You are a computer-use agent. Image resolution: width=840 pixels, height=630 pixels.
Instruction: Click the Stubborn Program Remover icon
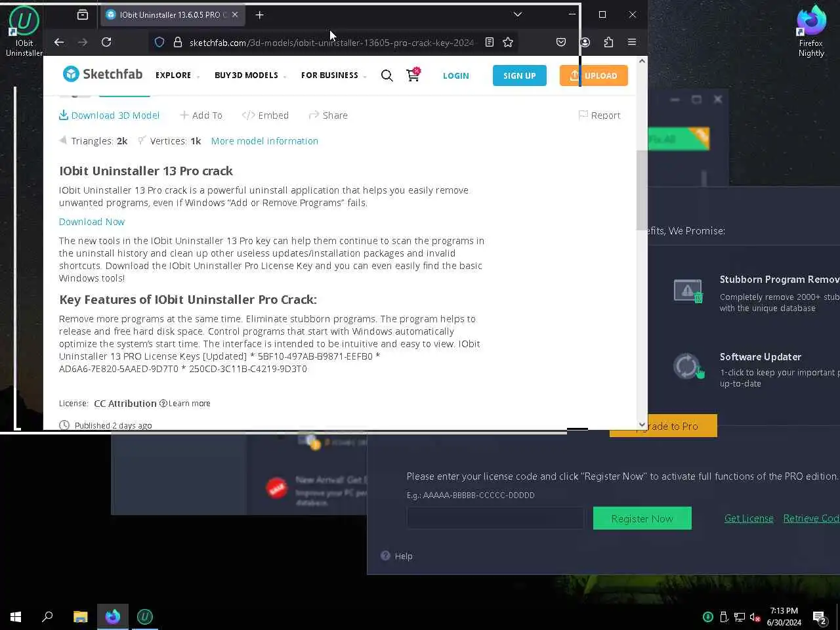pos(688,291)
